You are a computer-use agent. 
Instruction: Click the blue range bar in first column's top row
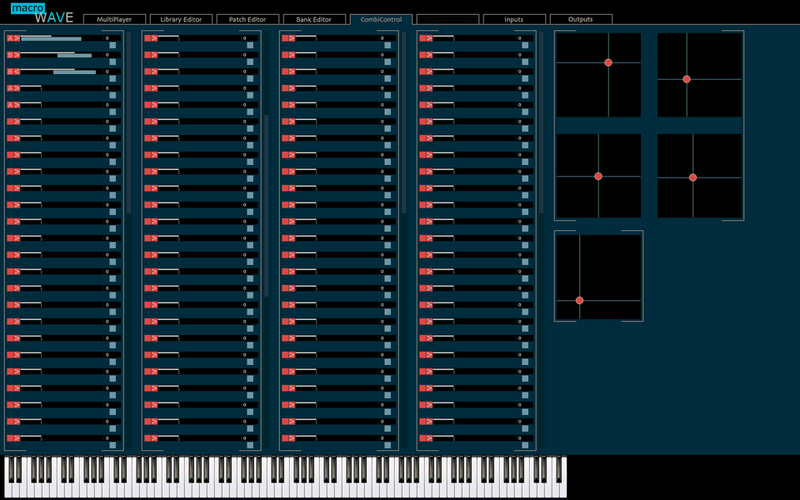pyautogui.click(x=51, y=39)
